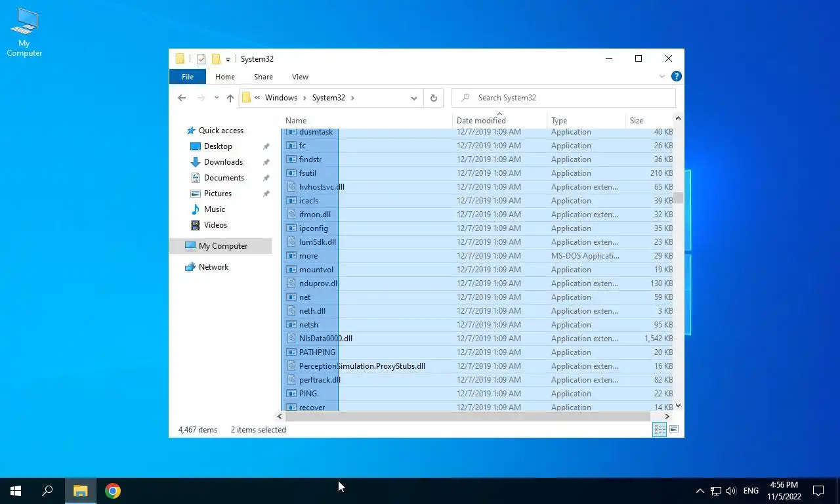This screenshot has height=504, width=840.
Task: Open the Windows Start menu
Action: pyautogui.click(x=16, y=491)
